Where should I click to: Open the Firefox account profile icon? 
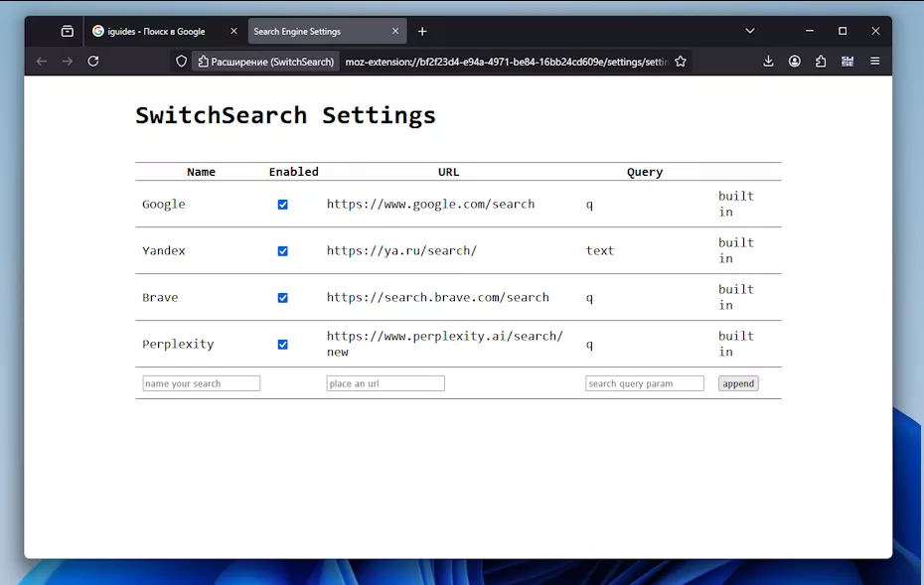pos(795,62)
